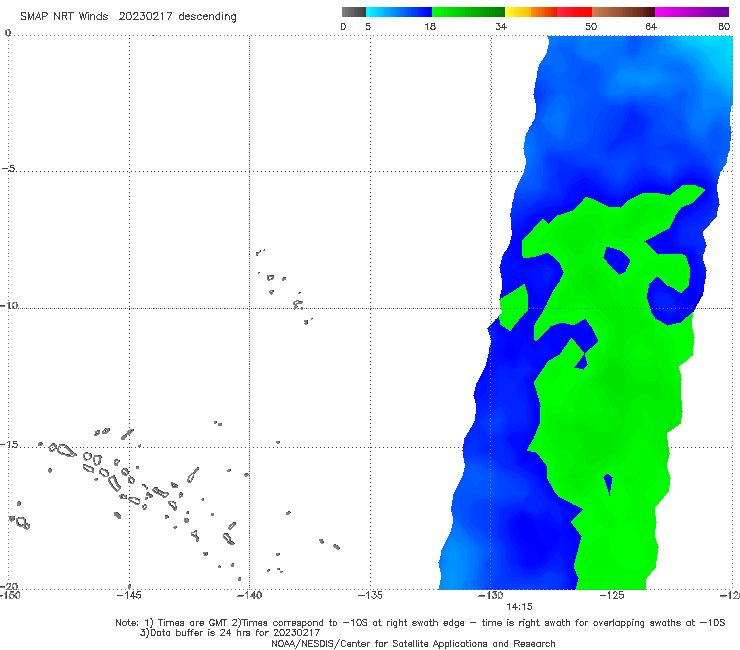Click the title text 'SMAP NRT Winds 20230217 descending'

(x=128, y=16)
